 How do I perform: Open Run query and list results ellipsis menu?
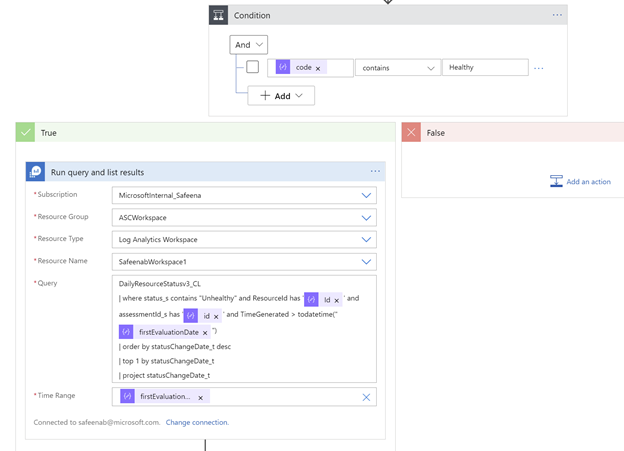tap(376, 172)
